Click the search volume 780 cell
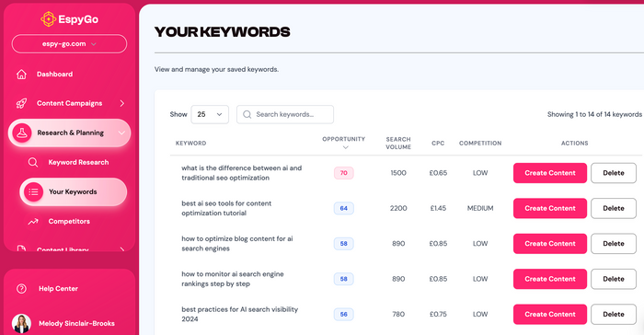The image size is (644, 335). (x=398, y=315)
